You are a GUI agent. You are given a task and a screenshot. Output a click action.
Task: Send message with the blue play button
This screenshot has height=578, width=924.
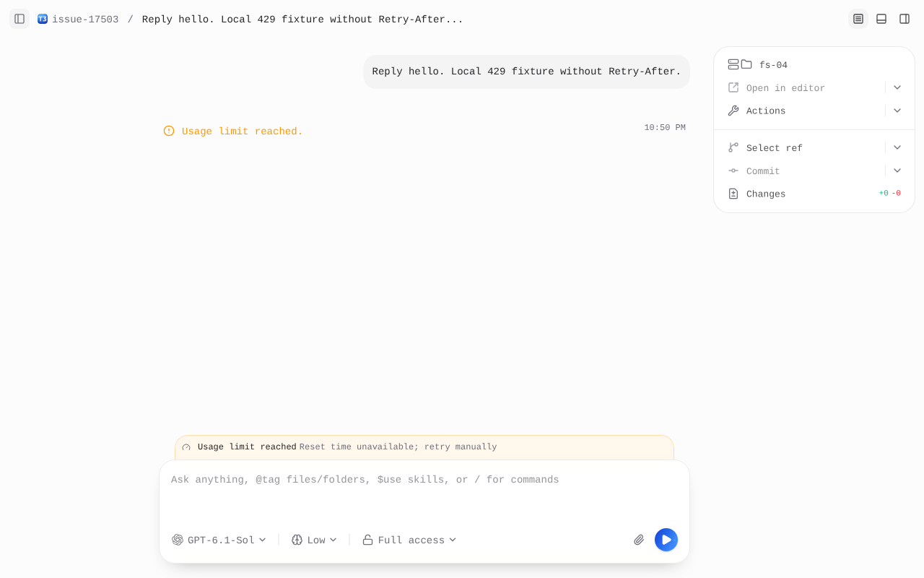666,540
